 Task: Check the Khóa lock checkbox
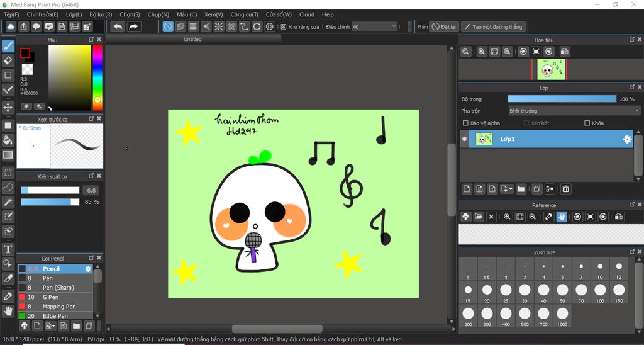tap(587, 123)
